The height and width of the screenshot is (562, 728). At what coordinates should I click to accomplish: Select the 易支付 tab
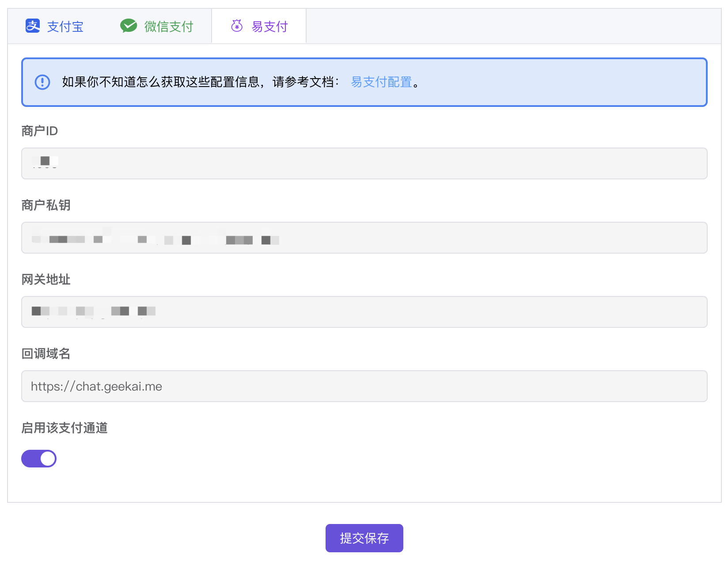pyautogui.click(x=259, y=26)
